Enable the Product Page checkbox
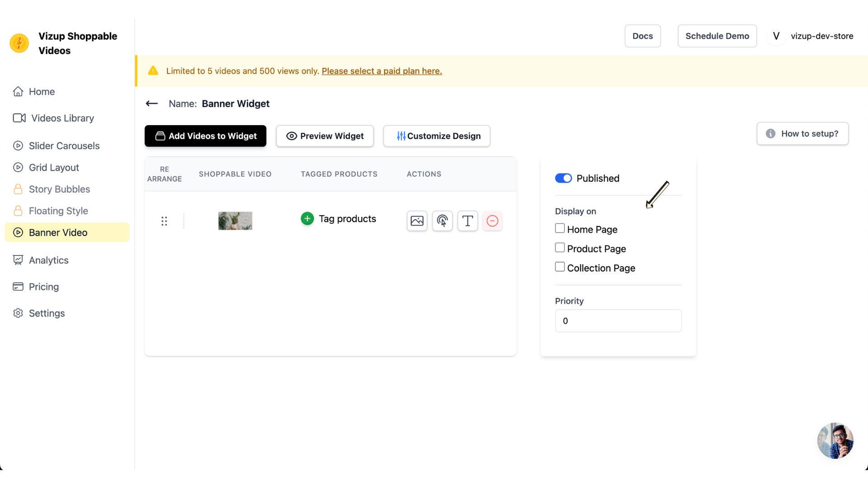The image size is (868, 488). click(x=559, y=248)
